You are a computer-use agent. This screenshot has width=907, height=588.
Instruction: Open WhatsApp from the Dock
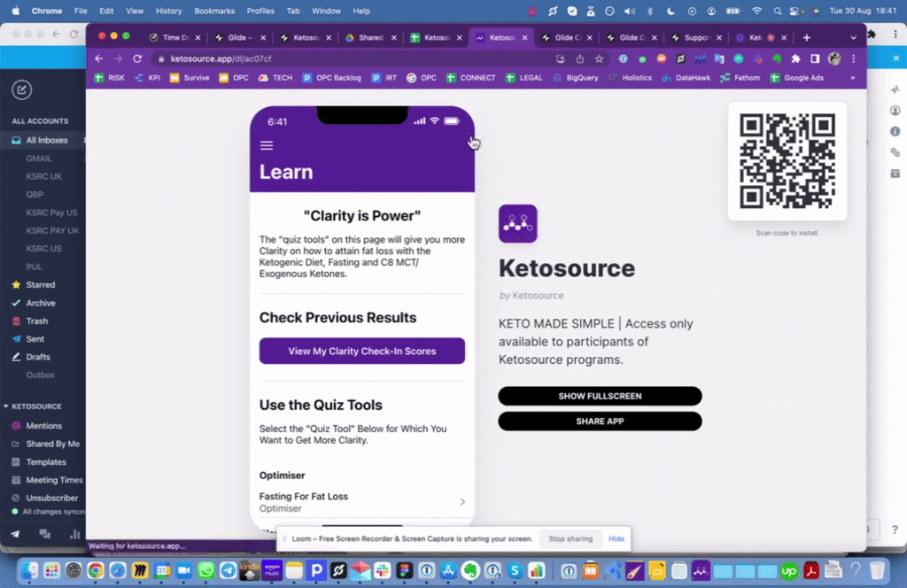pyautogui.click(x=205, y=571)
